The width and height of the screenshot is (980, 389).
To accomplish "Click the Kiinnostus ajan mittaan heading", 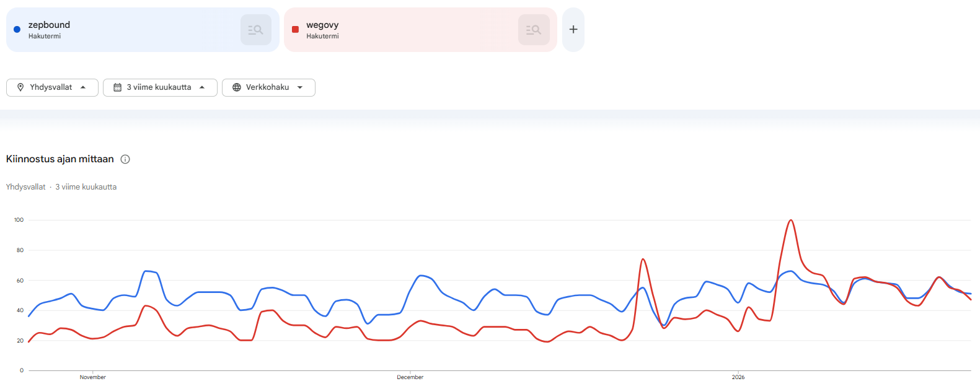I will point(60,159).
